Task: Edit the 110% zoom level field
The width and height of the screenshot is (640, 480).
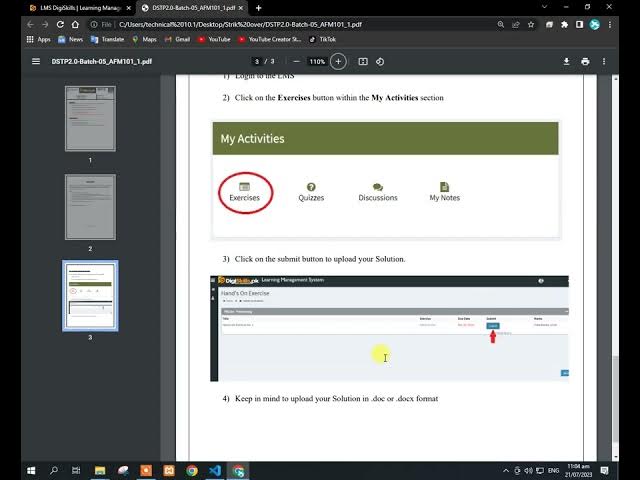Action: [x=317, y=62]
